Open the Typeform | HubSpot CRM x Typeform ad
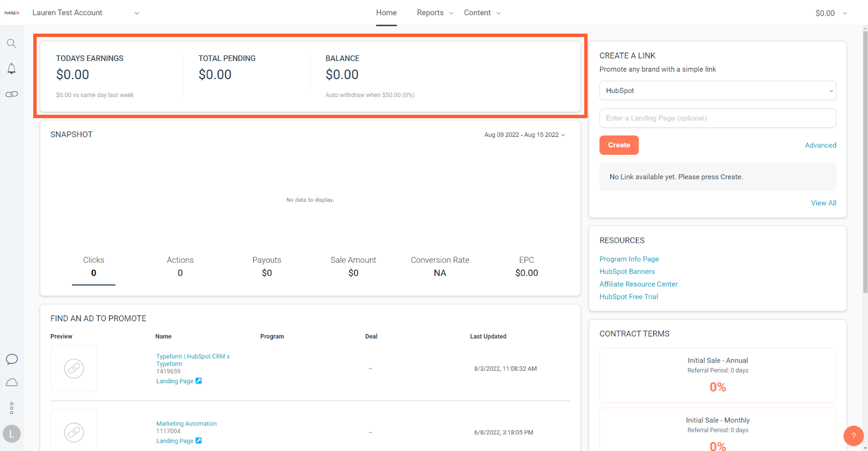 coord(193,360)
